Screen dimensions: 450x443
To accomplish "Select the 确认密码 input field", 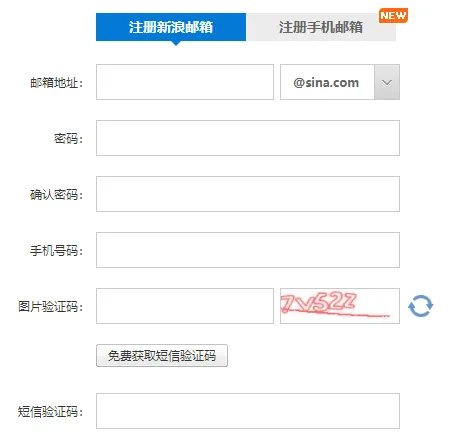I will pos(248,194).
